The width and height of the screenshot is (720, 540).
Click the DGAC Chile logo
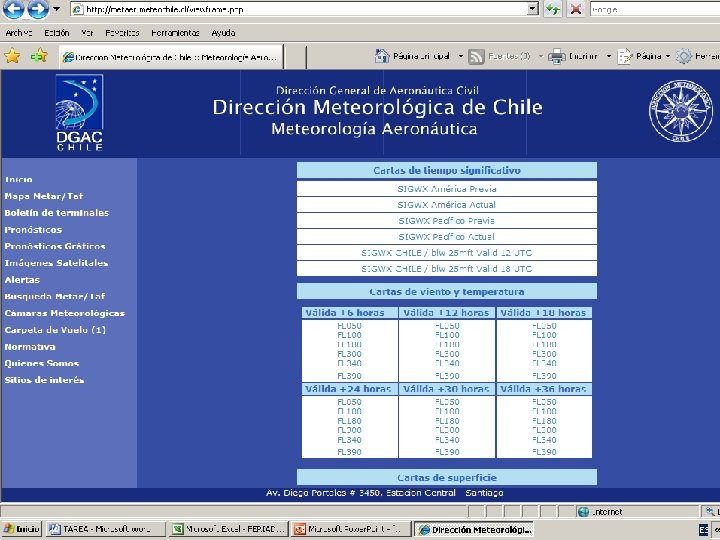point(79,113)
